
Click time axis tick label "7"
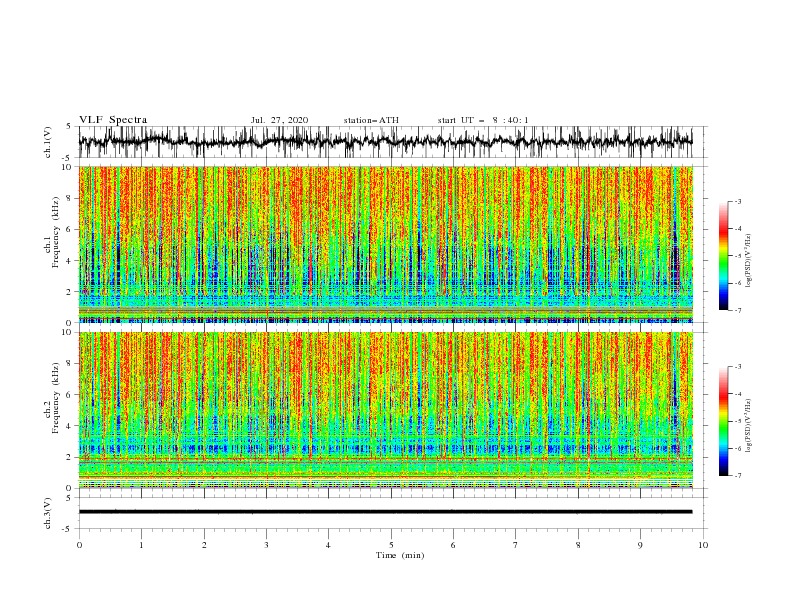pos(516,545)
